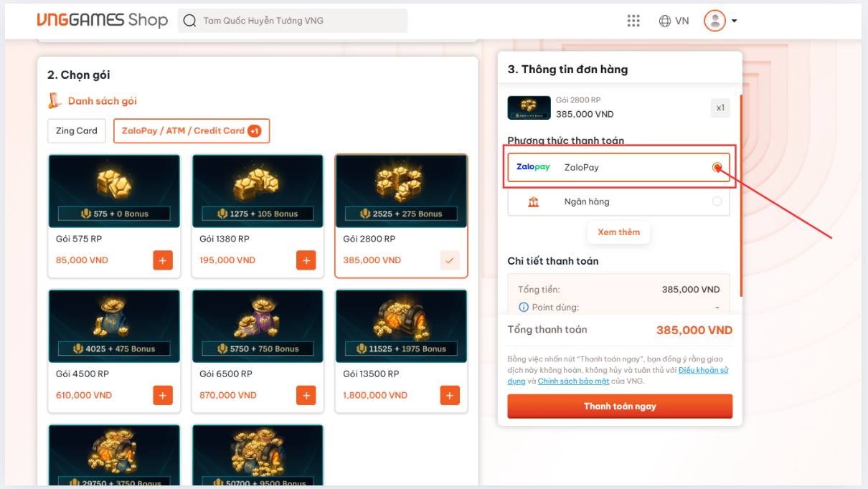Open the user avatar icon
The image size is (868, 489).
click(714, 21)
